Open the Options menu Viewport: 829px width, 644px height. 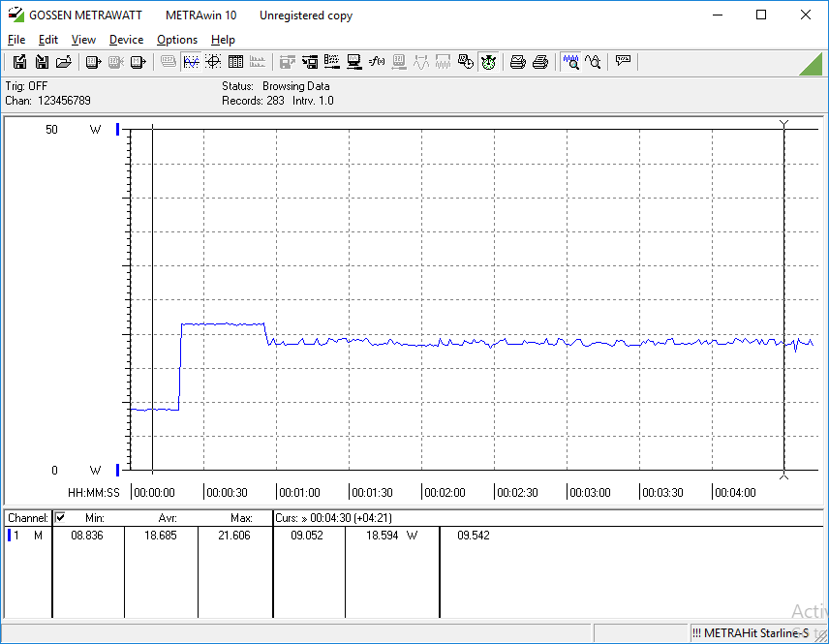click(177, 40)
